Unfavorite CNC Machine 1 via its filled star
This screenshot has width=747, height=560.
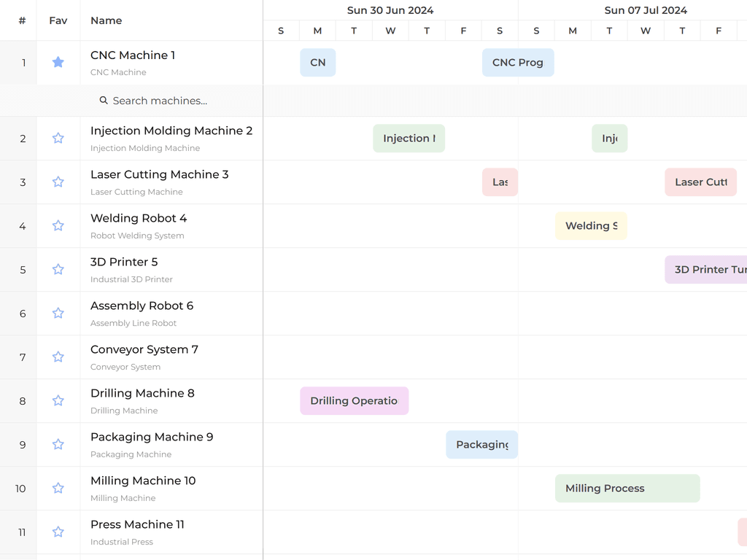[x=58, y=62]
